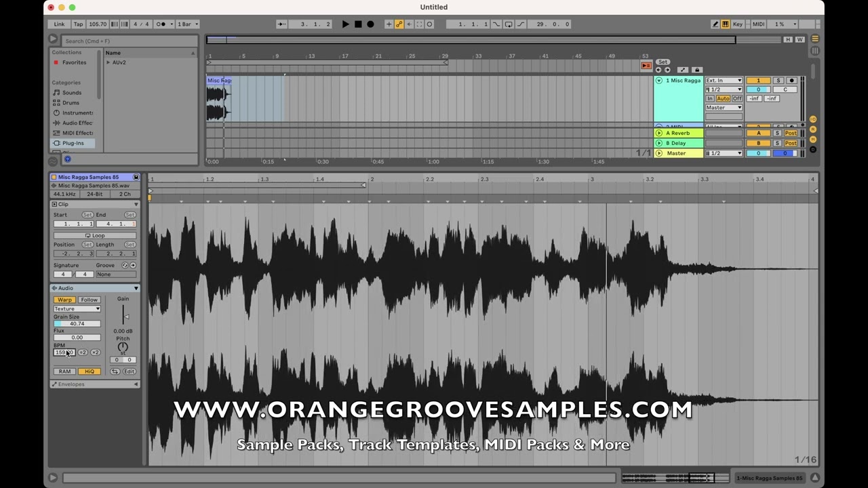Click the Tap tempo button
868x488 pixels.
[79, 24]
